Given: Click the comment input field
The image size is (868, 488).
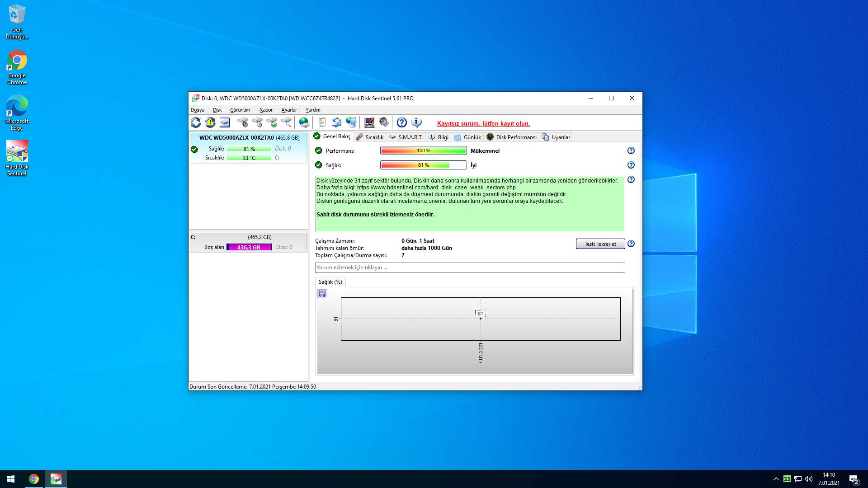Looking at the screenshot, I should click(x=470, y=267).
